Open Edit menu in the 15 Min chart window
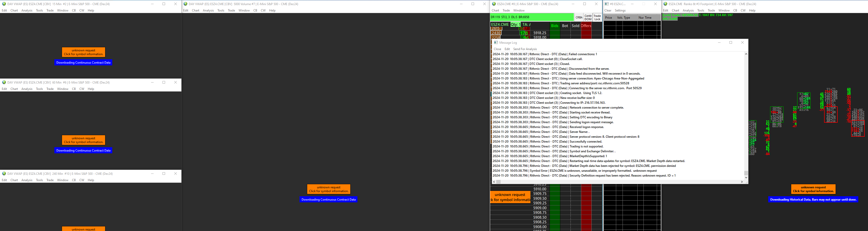This screenshot has width=868, height=231. click(x=4, y=10)
